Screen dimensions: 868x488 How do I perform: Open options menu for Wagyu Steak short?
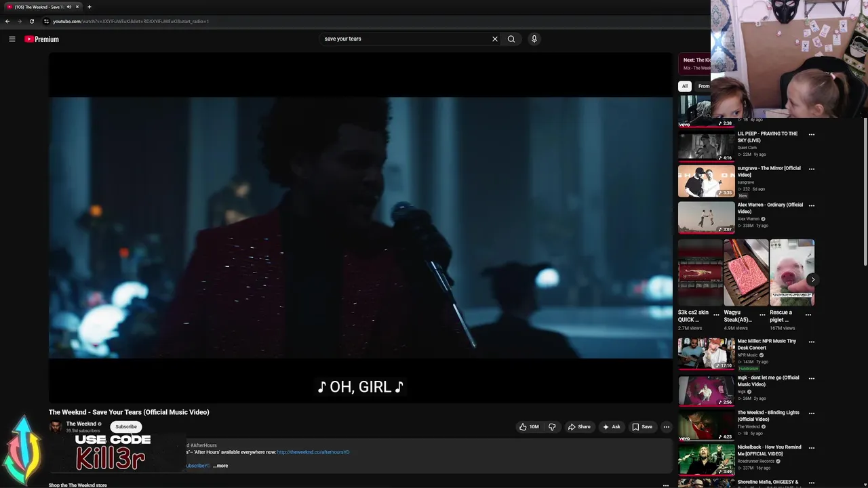coord(762,314)
